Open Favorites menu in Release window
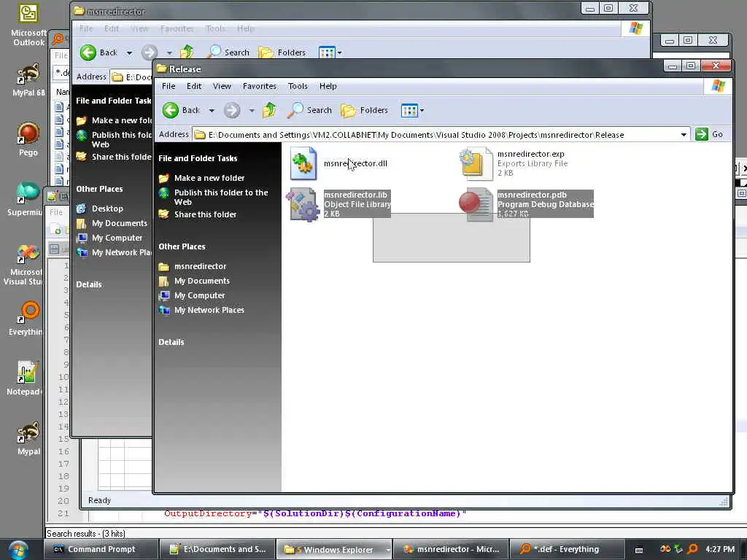 click(260, 86)
